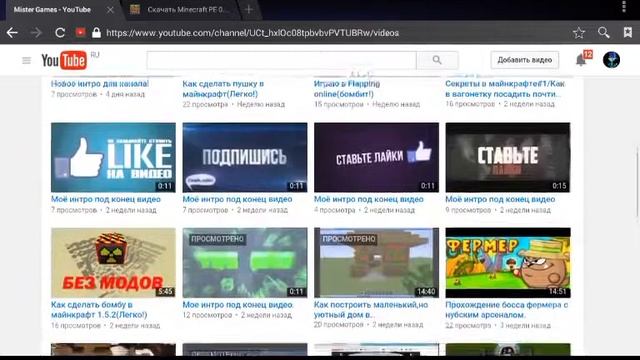Open the Новое интро для канала link
This screenshot has height=360, width=640.
click(100, 84)
